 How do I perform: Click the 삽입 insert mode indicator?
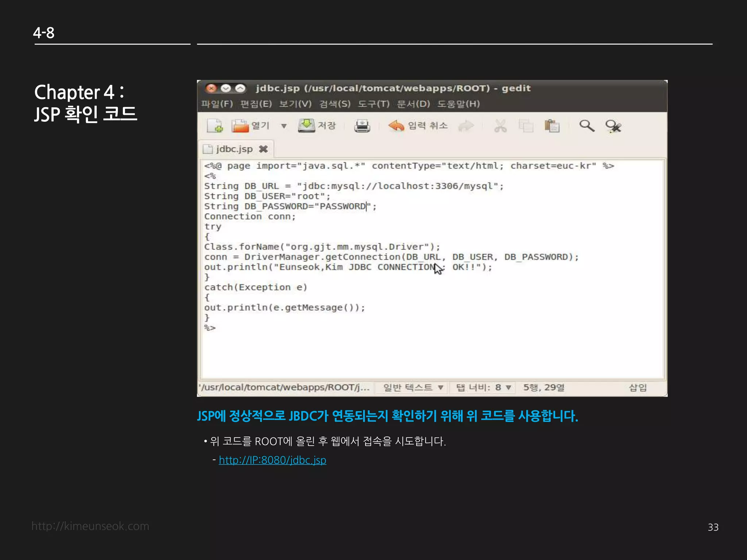pyautogui.click(x=638, y=387)
